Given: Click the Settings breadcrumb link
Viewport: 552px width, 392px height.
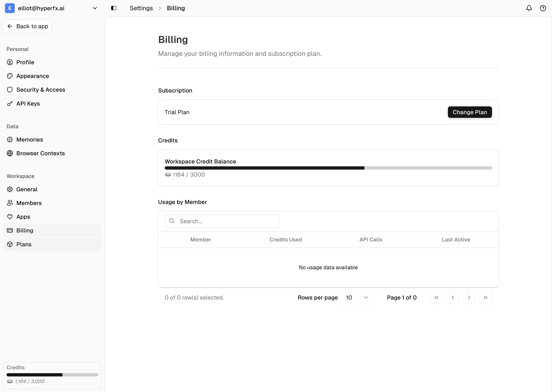Looking at the screenshot, I should pyautogui.click(x=141, y=8).
